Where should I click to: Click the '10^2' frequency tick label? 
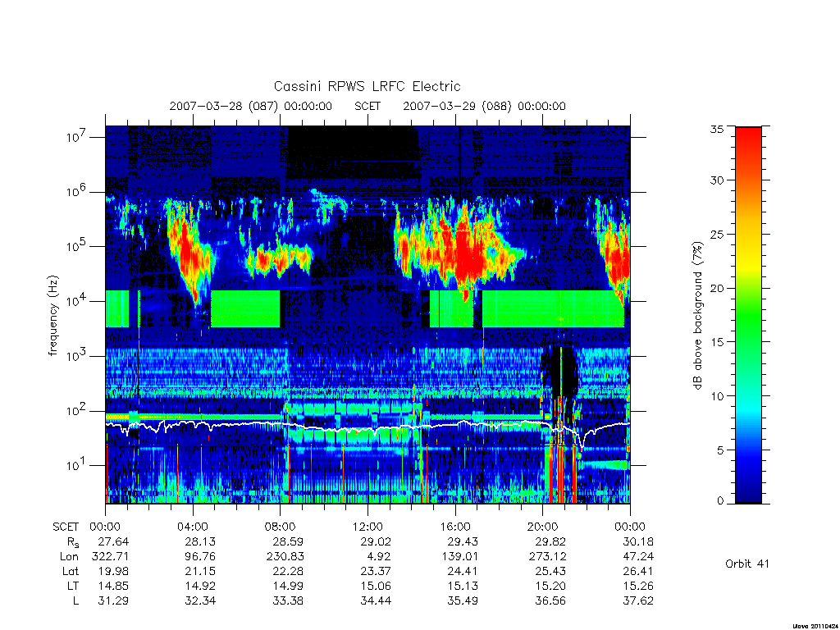(x=77, y=412)
